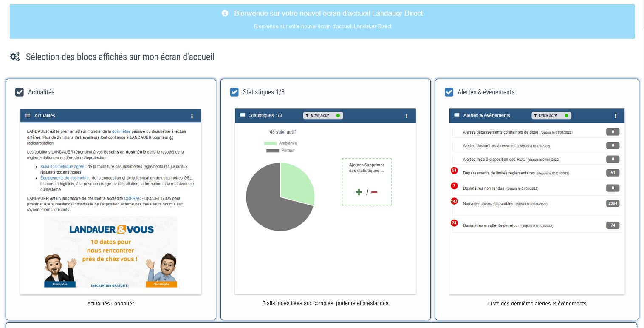Viewport: 644px width, 328px height.
Task: Click the red minus icon to remove statistics
Action: tap(374, 192)
